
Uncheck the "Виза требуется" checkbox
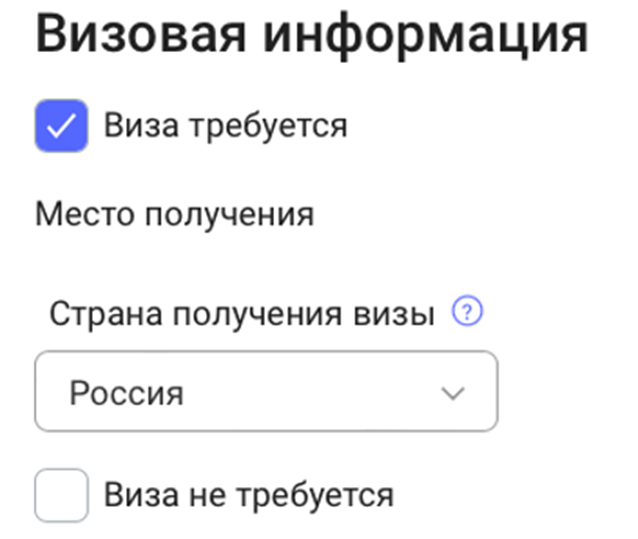pyautogui.click(x=61, y=126)
